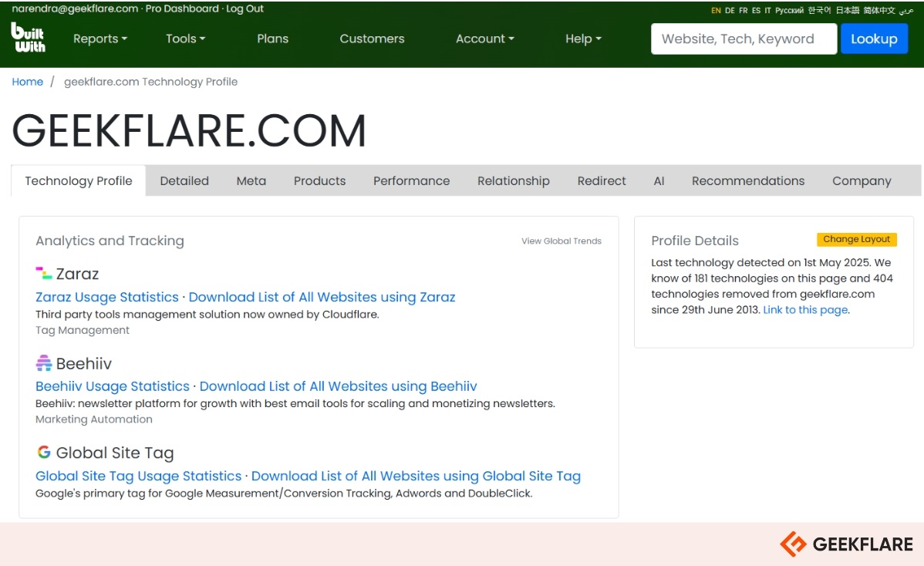Click the Beehiiv logo icon

44,363
